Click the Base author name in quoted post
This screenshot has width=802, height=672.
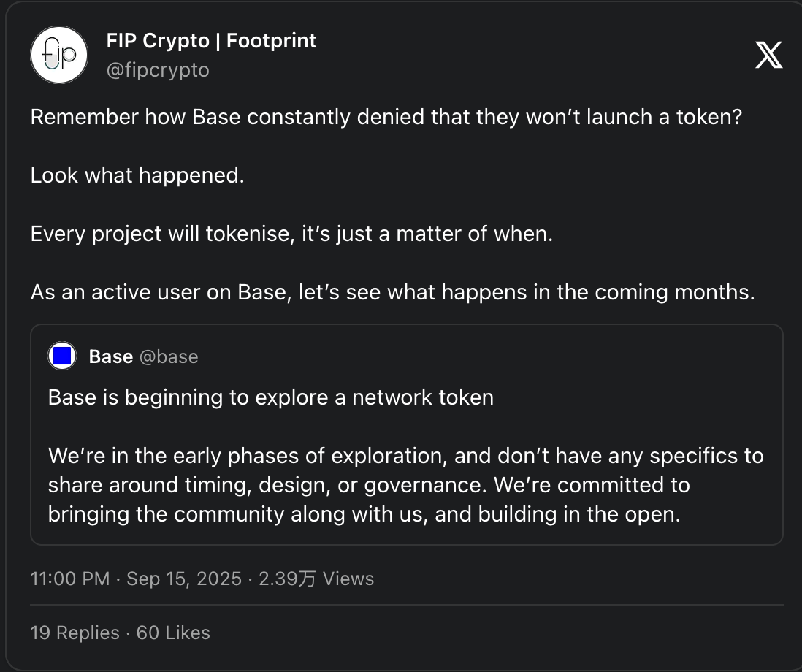tap(110, 356)
